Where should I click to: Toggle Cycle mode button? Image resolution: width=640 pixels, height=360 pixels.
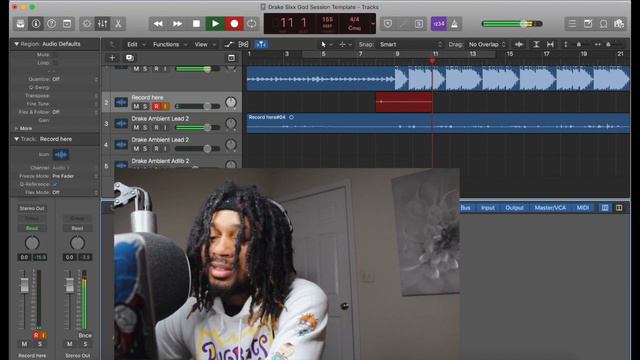point(252,24)
